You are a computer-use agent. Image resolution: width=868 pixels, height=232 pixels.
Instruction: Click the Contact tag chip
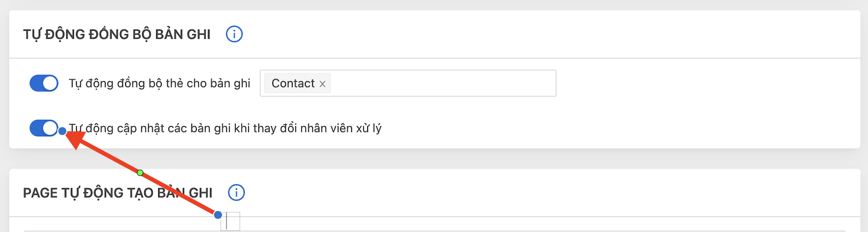pos(293,83)
